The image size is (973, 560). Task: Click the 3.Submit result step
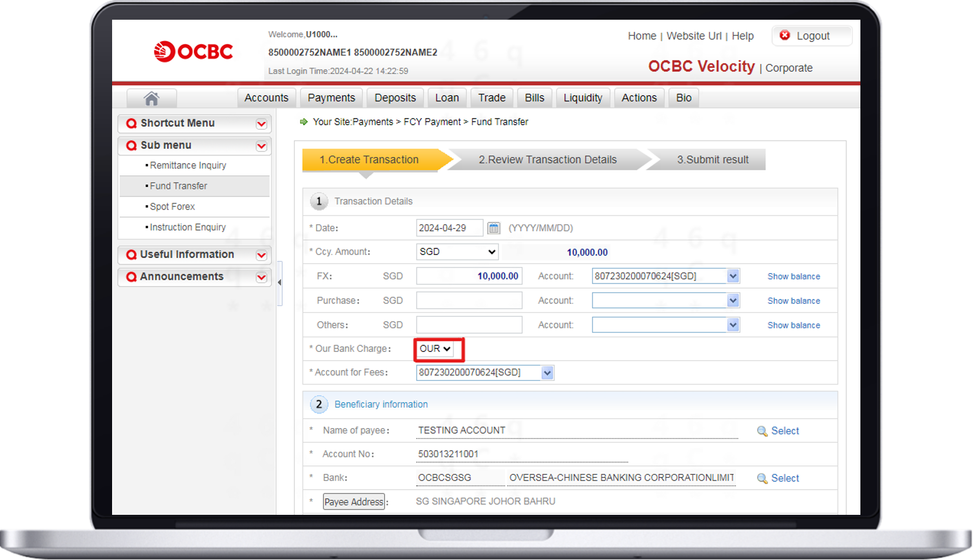(712, 160)
